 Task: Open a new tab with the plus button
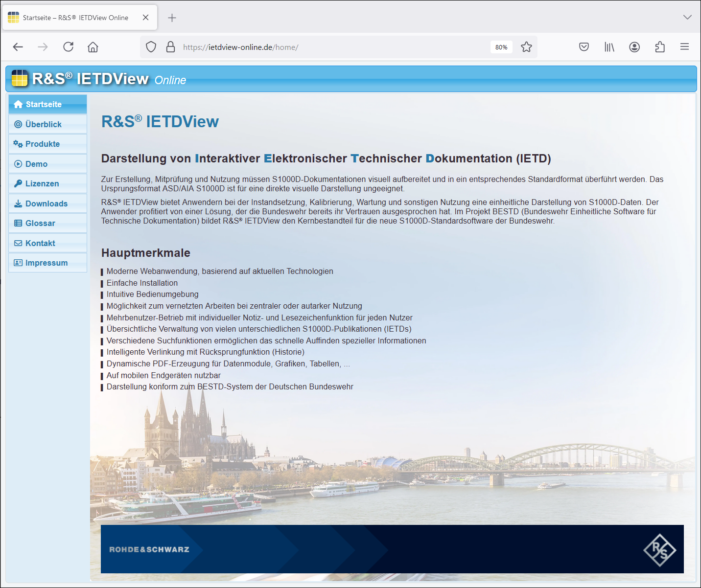point(172,17)
